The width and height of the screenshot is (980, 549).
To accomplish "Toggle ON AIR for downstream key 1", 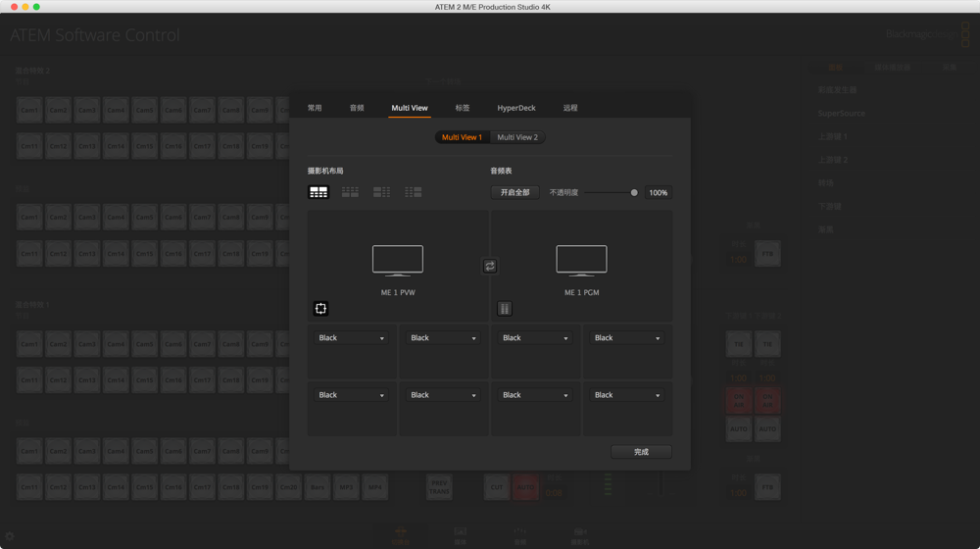I will coord(739,401).
